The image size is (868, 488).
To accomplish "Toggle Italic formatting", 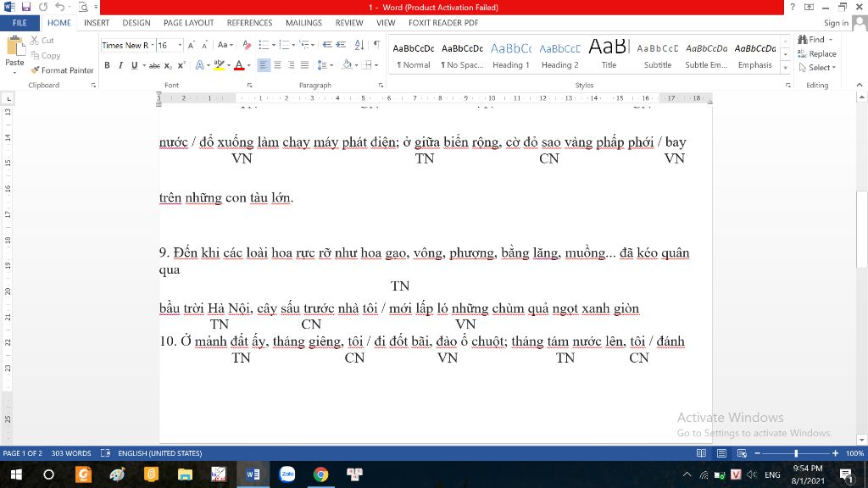I will coord(120,65).
